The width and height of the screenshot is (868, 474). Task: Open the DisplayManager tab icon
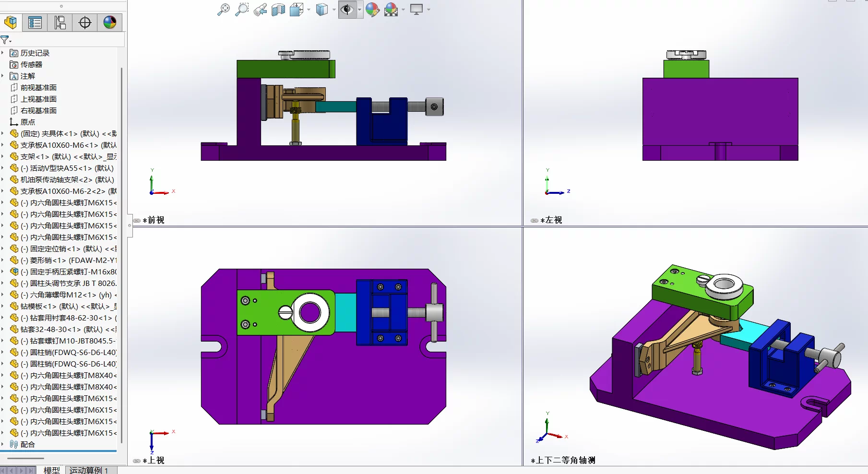(x=110, y=23)
